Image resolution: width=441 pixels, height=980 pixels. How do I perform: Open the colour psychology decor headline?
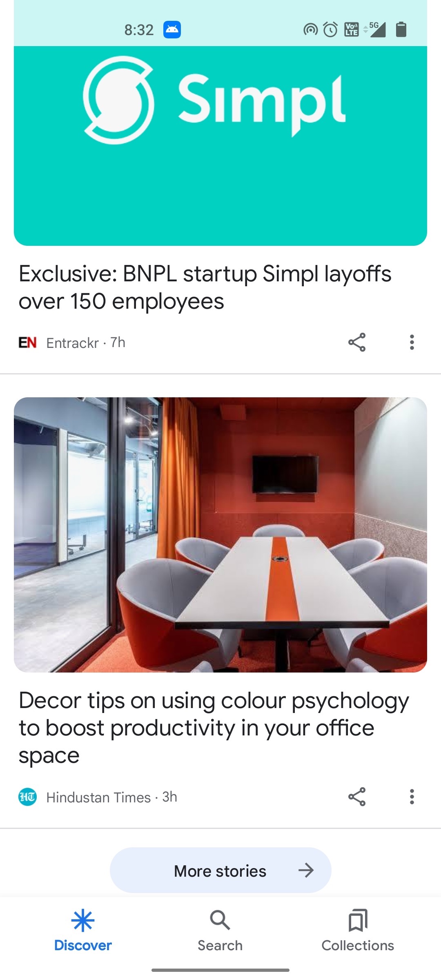(x=214, y=728)
